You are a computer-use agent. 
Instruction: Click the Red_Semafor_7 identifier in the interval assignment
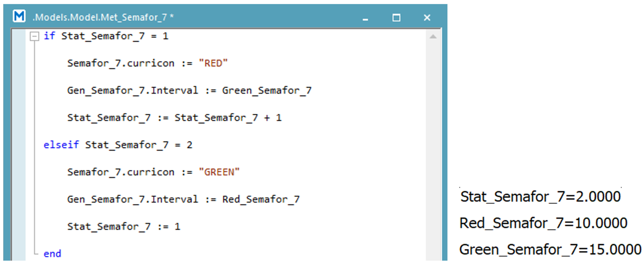tap(261, 199)
